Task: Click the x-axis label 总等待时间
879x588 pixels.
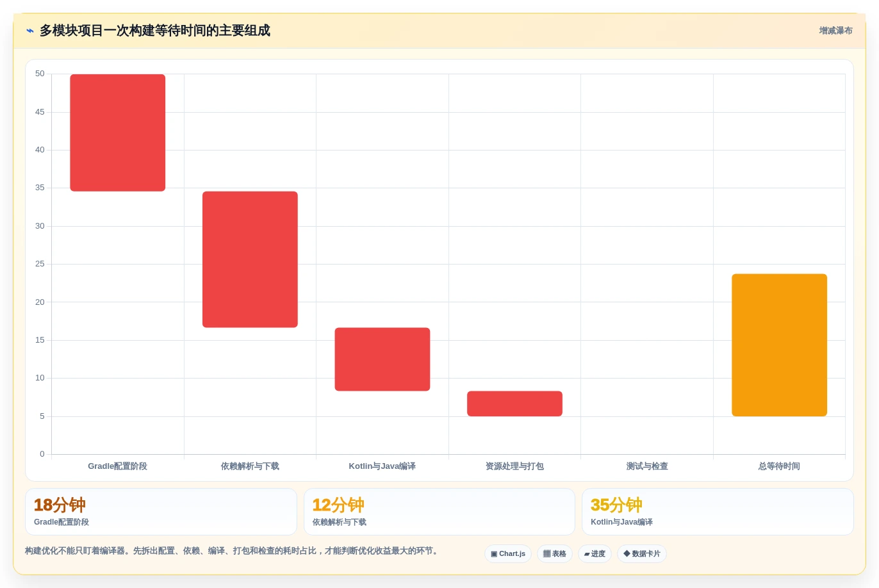Action: click(779, 466)
